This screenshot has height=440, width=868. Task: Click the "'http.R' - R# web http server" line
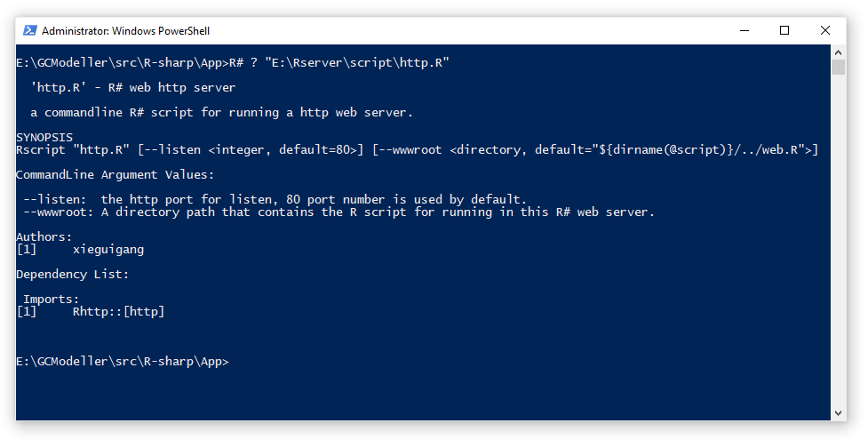(x=133, y=88)
